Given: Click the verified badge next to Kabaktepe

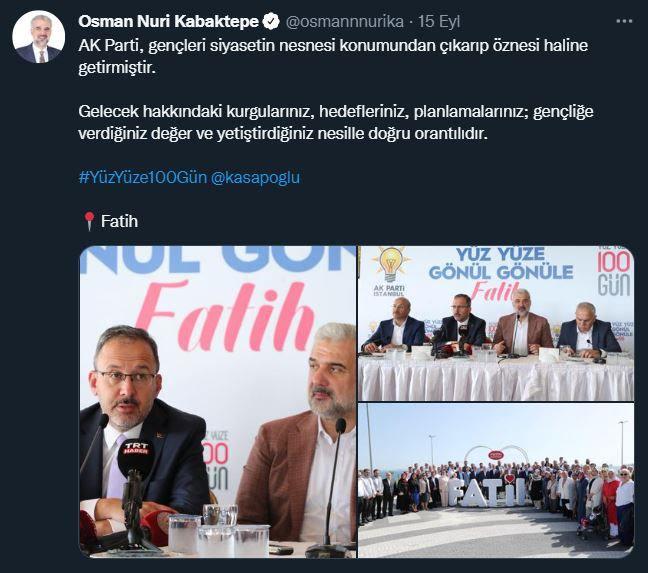Looking at the screenshot, I should [272, 21].
